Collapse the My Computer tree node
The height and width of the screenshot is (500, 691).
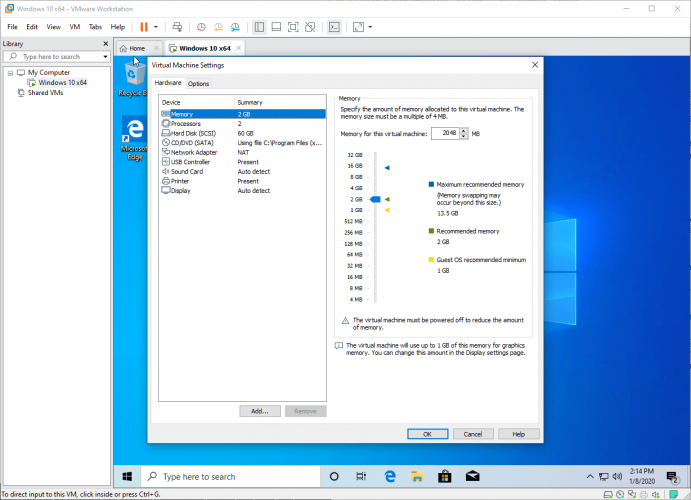[x=10, y=73]
